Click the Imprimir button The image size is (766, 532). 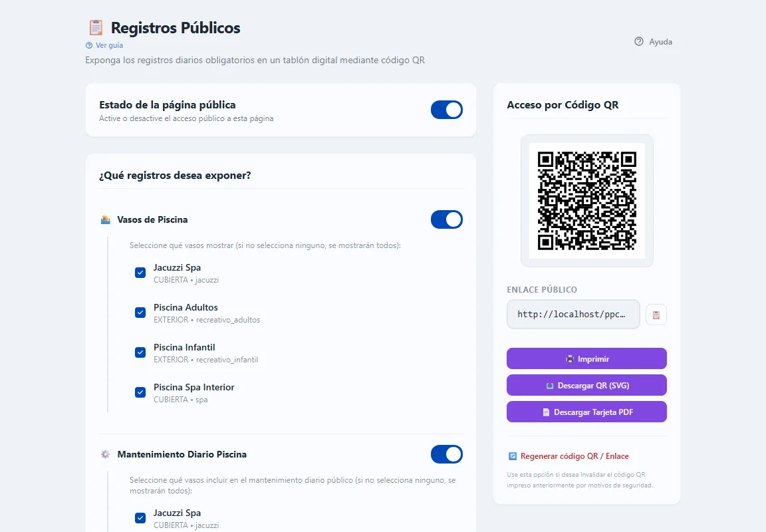[586, 358]
